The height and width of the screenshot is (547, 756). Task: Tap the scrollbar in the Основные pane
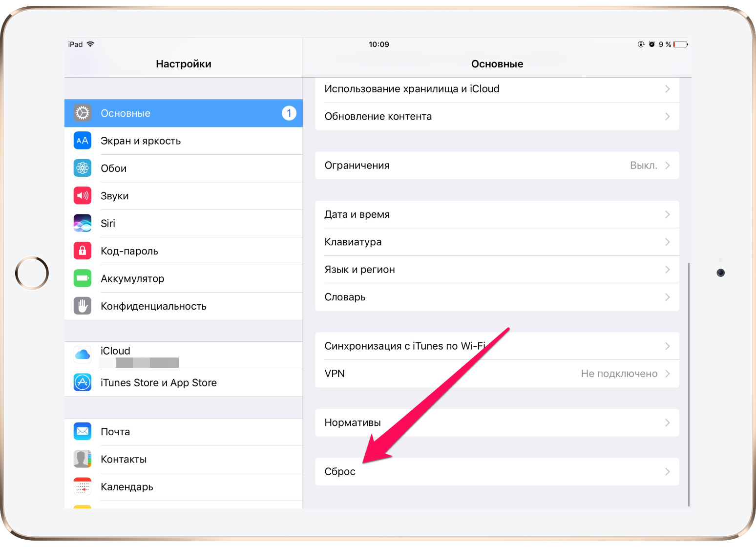[689, 384]
